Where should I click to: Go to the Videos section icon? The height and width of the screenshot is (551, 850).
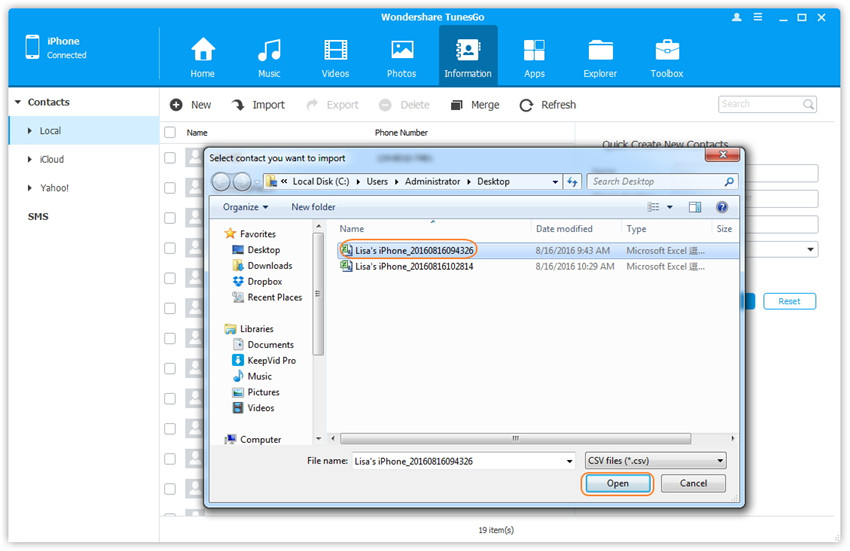[335, 51]
